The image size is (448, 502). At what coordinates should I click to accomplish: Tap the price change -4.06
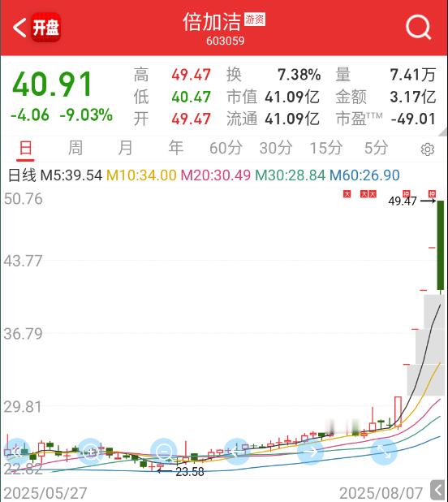tap(30, 115)
